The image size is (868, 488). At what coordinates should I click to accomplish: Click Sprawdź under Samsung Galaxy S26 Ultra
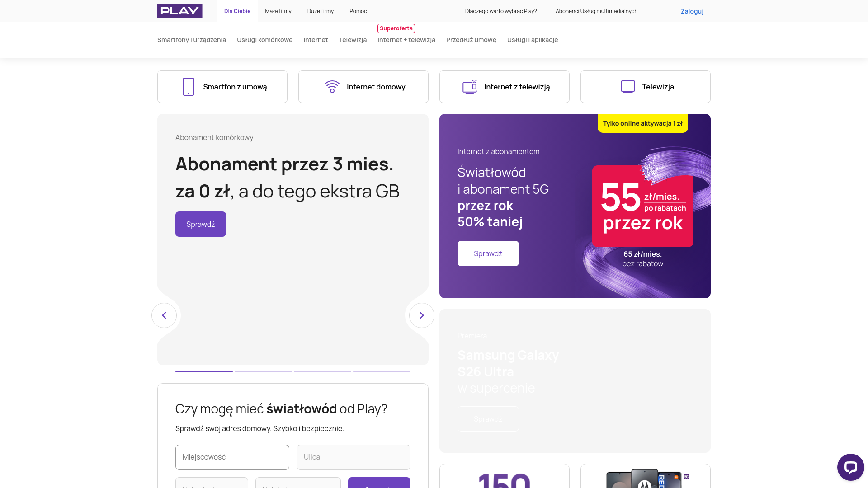tap(488, 419)
